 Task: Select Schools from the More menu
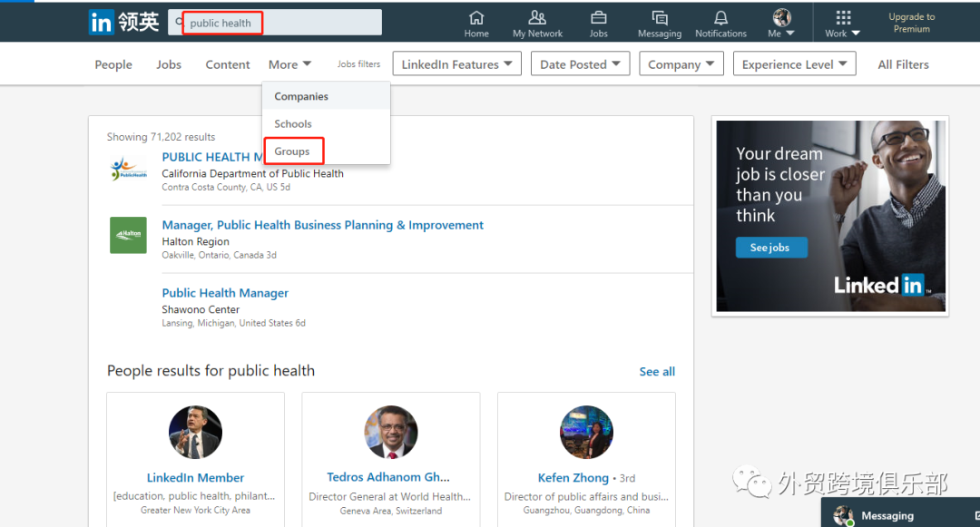pos(327,123)
